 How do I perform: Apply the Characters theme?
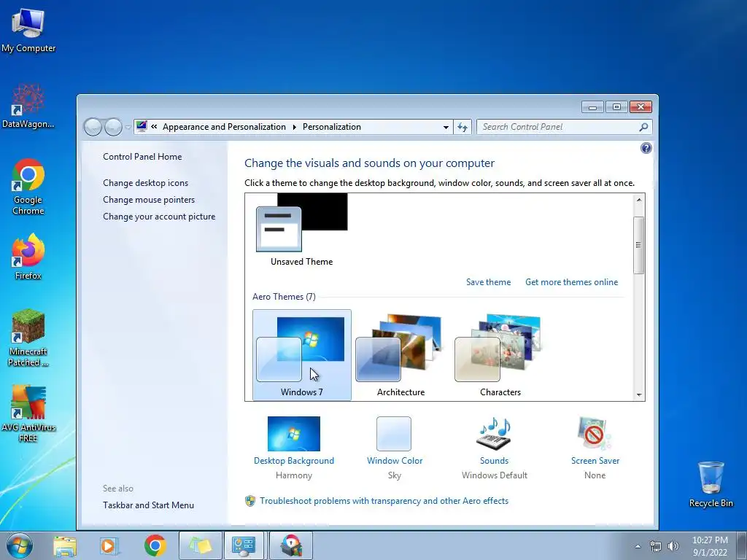(x=500, y=355)
